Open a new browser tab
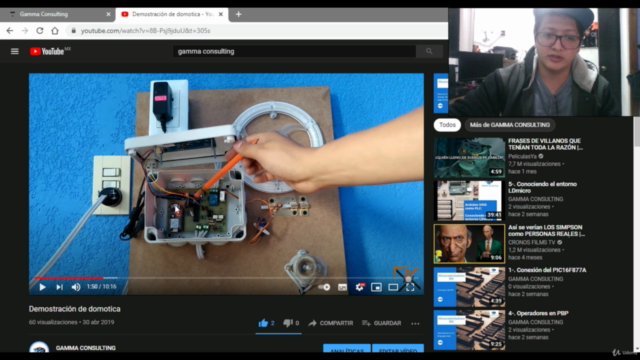Viewport: 640px width, 360px height. coord(238,14)
